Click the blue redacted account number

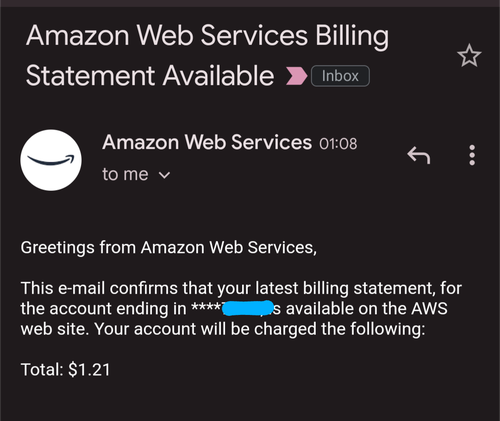coord(248,308)
